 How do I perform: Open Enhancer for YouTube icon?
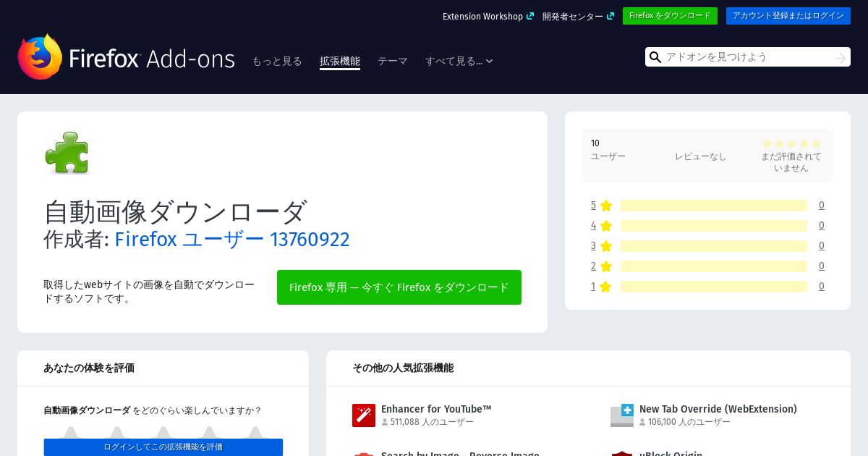(364, 415)
